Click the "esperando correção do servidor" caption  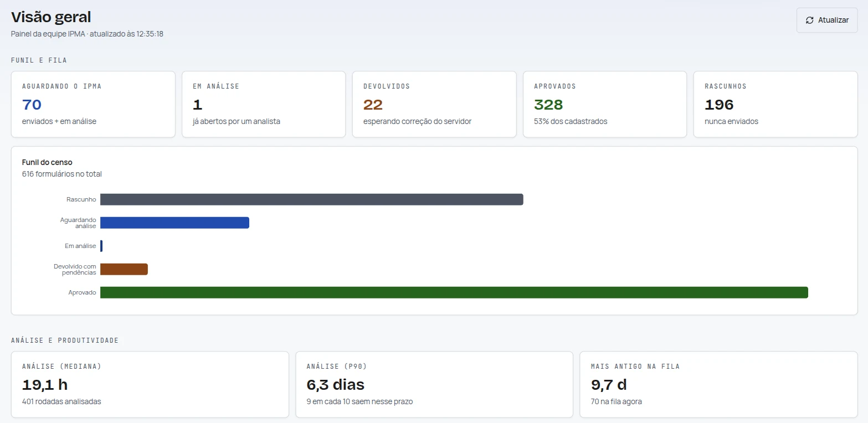(418, 121)
